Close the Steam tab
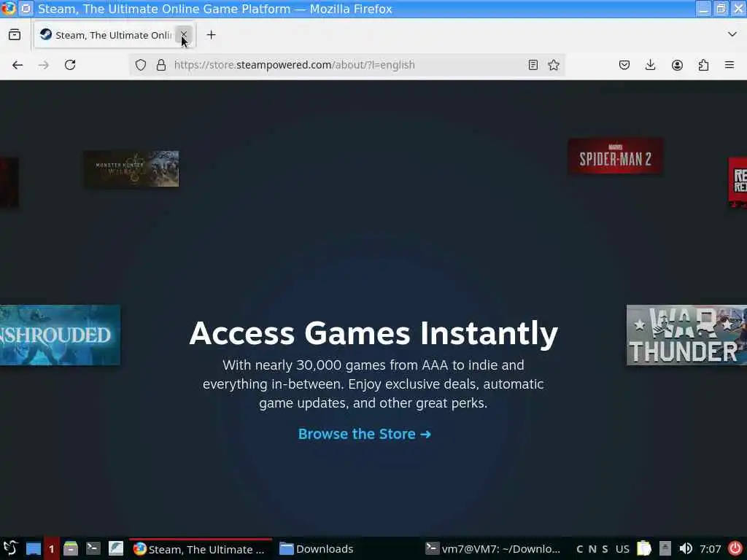 coord(183,35)
